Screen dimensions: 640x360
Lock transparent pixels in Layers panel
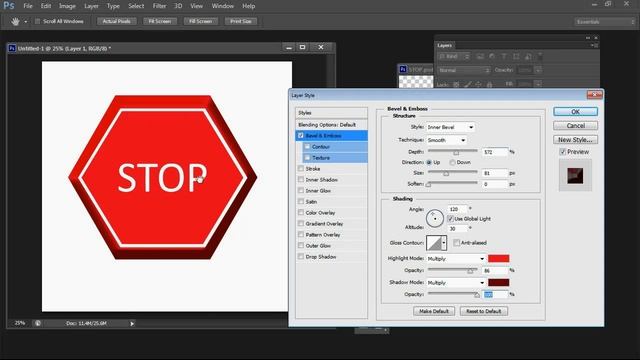pyautogui.click(x=456, y=84)
